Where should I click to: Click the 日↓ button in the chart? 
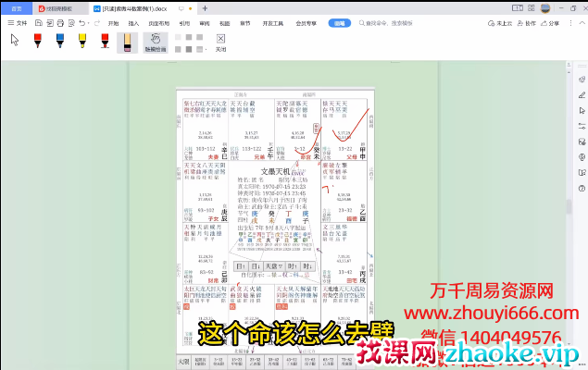[256, 266]
